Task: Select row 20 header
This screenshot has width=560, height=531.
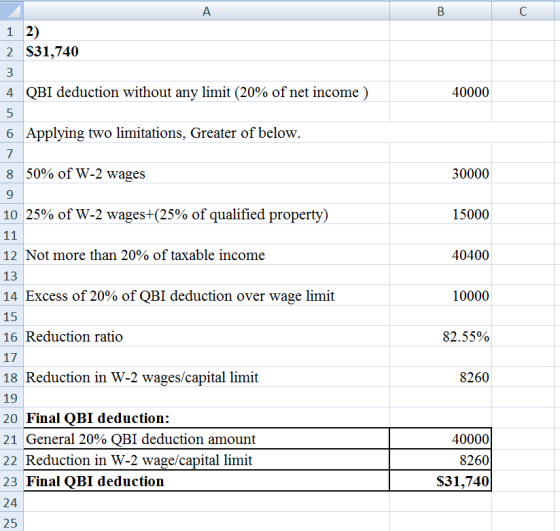Action: [12, 418]
